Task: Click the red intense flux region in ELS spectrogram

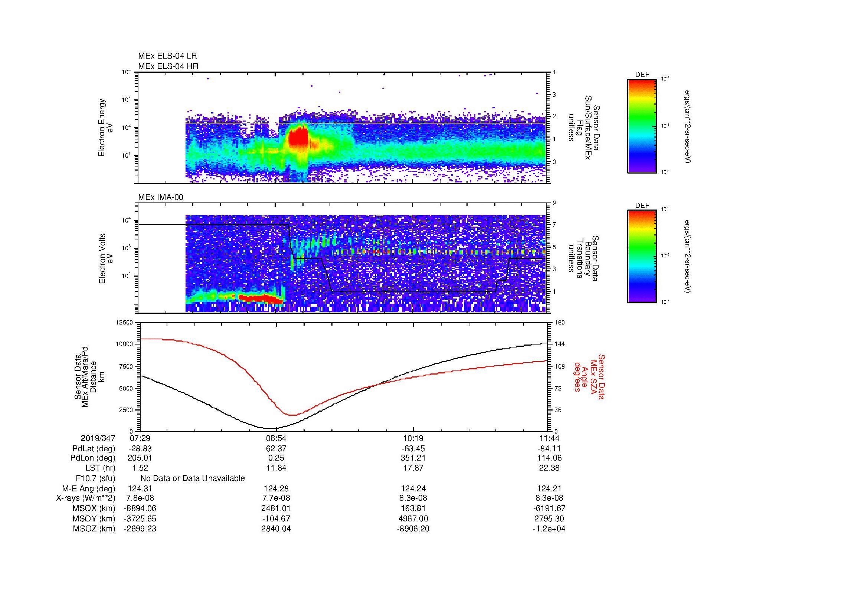Action: click(298, 138)
